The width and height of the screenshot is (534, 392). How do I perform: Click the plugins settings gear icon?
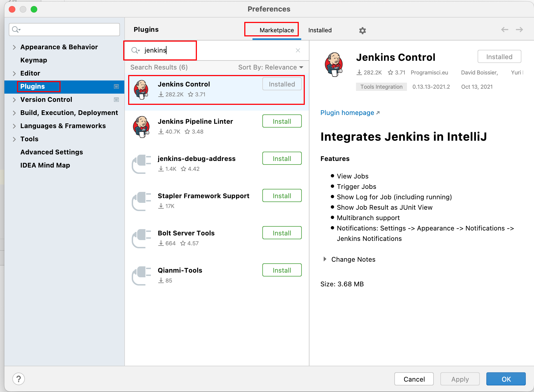point(362,30)
